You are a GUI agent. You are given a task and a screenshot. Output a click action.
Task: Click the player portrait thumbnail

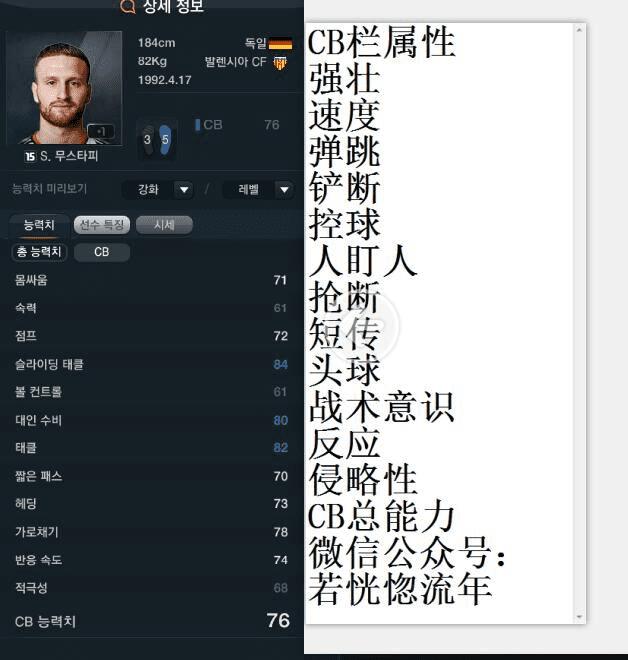point(64,88)
